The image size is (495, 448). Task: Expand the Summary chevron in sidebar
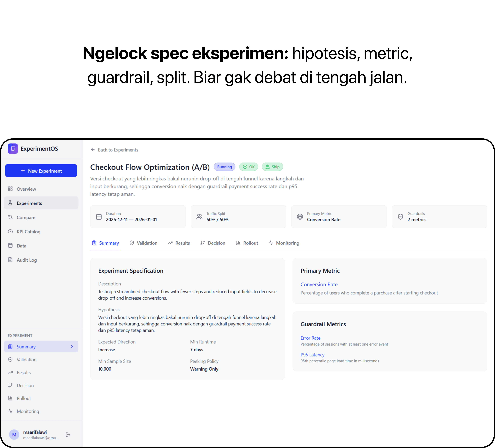pos(72,346)
